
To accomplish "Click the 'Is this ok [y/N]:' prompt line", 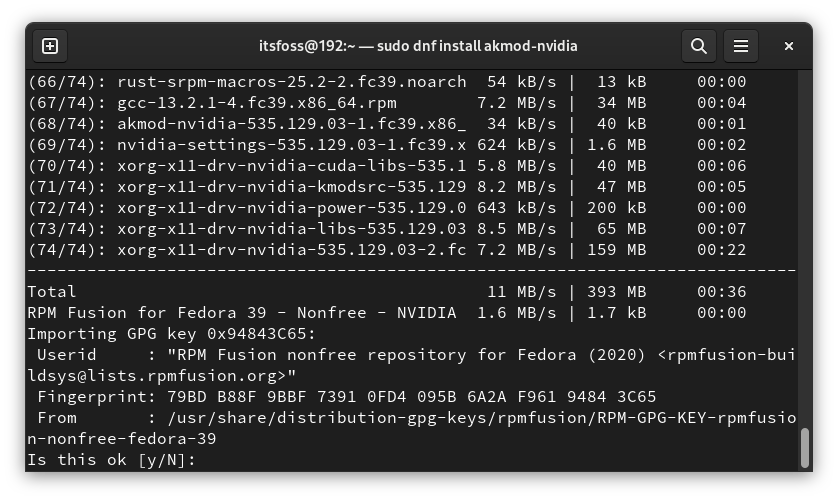I will tap(112, 460).
